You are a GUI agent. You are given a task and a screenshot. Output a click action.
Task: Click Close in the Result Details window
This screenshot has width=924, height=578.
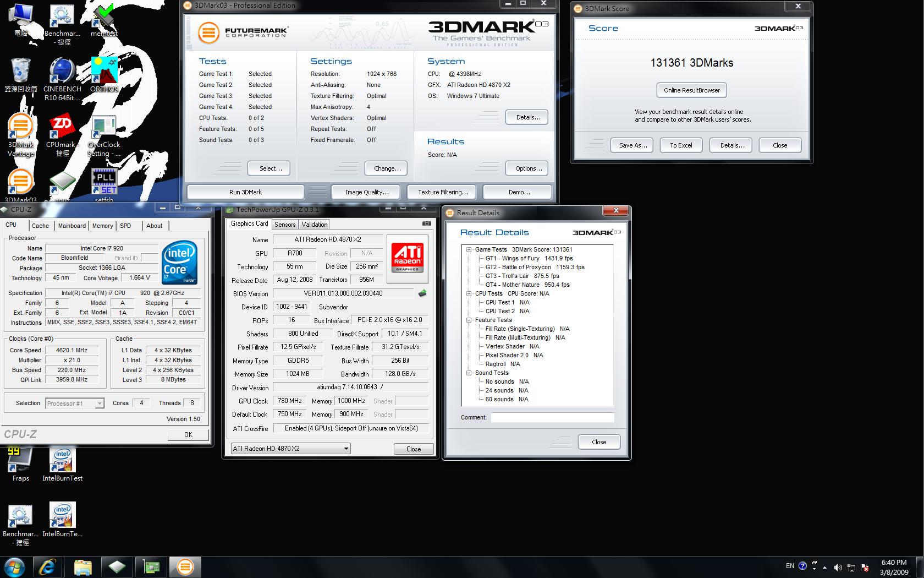click(599, 442)
